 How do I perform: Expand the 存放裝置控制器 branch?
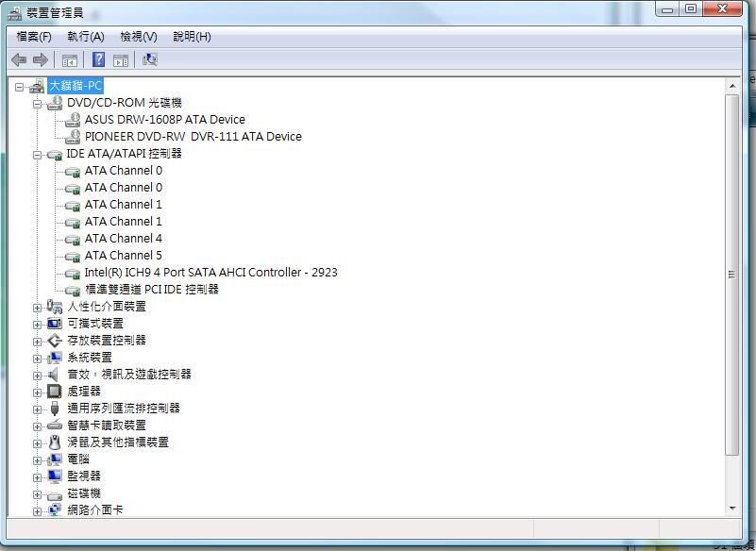37,342
